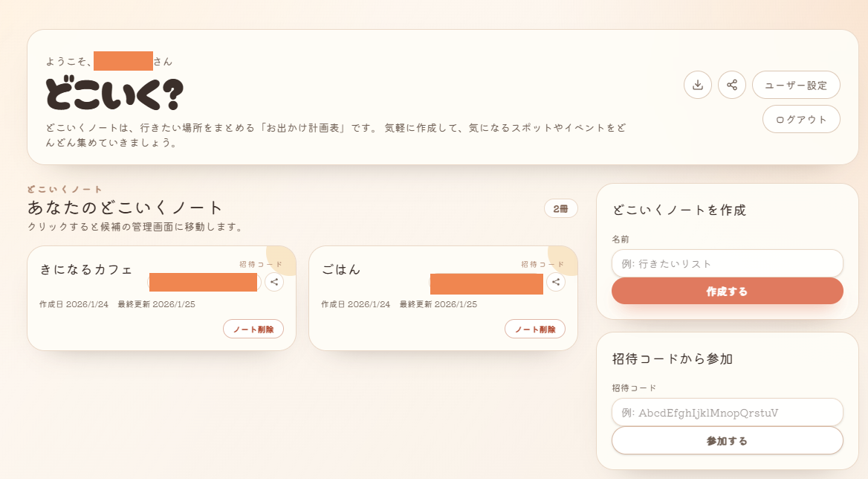868x479 pixels.
Task: Focus the 名前 input field
Action: pos(727,263)
